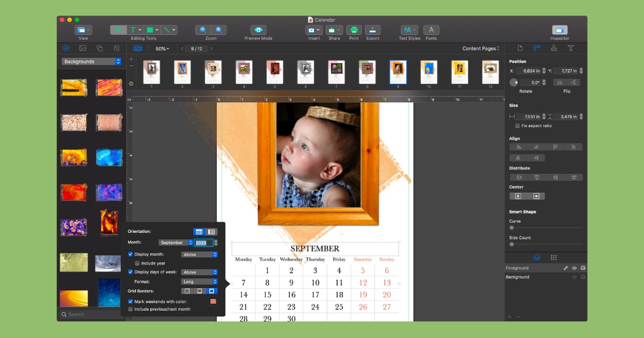The height and width of the screenshot is (338, 644).
Task: Open the Backgrounds category dropdown
Action: click(92, 62)
